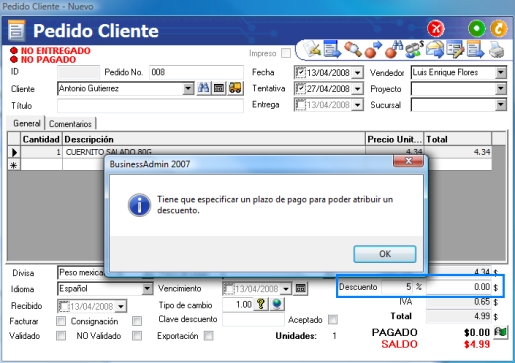Expand the Sucursal dropdown arrow
Image resolution: width=515 pixels, height=363 pixels.
501,105
